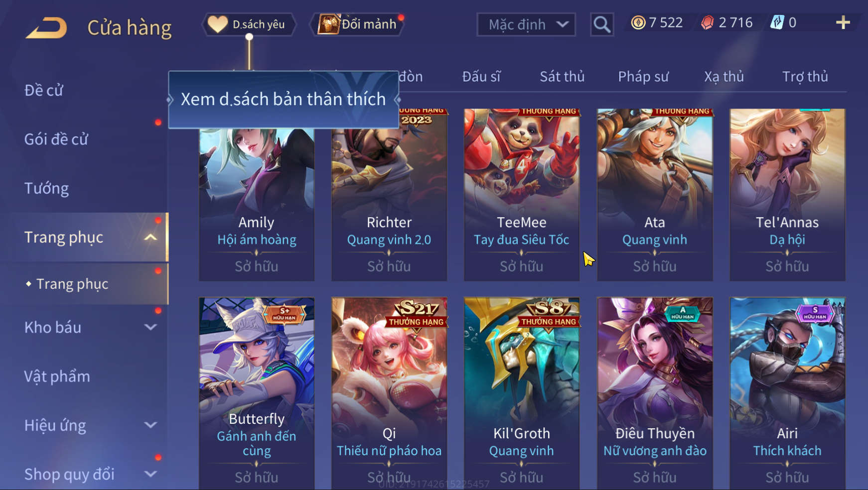Screen dimensions: 868x490
Task: Click the golden back arrow icon
Action: coord(46,27)
